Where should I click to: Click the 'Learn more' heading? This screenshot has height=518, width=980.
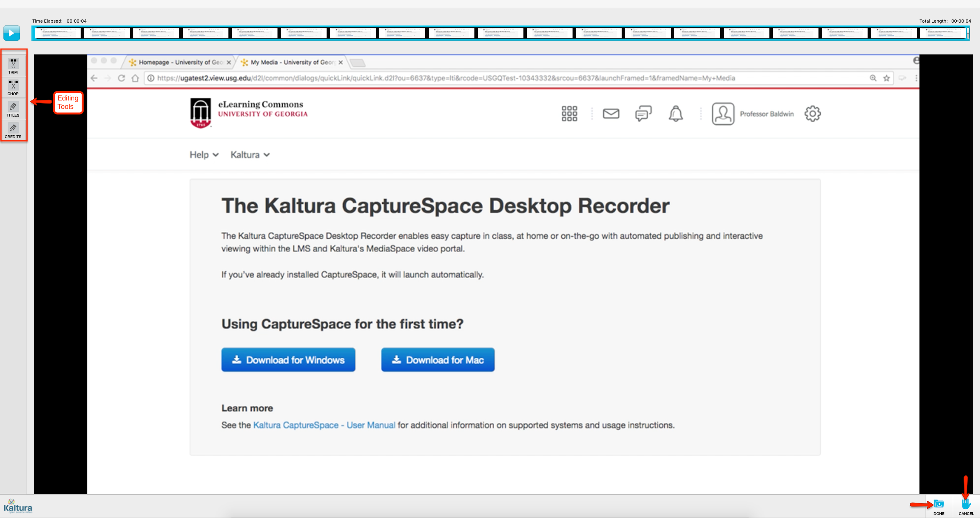point(247,408)
